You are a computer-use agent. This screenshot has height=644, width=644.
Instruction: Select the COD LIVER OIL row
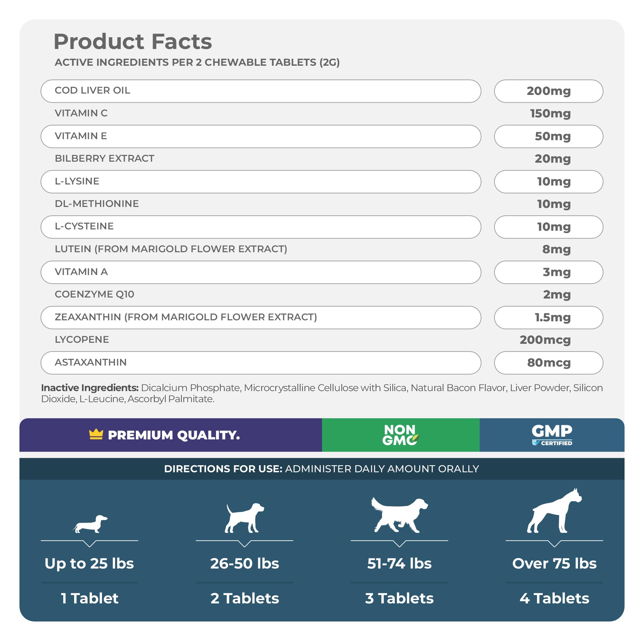click(x=261, y=91)
